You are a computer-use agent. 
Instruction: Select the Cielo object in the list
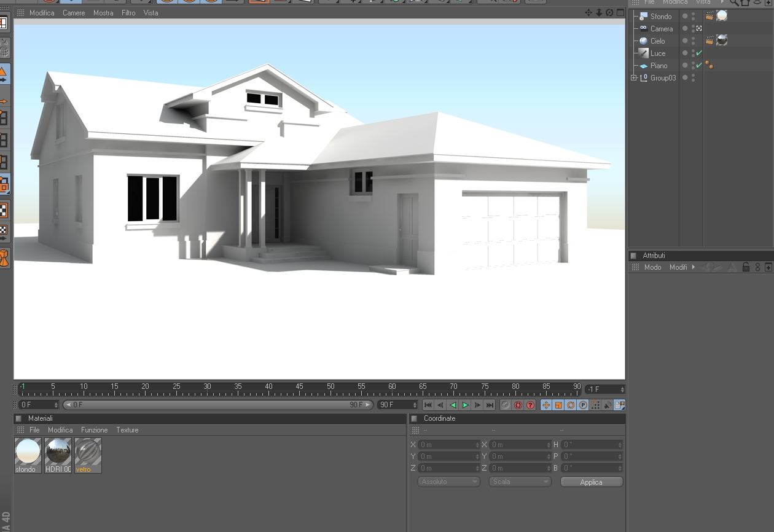pos(657,41)
